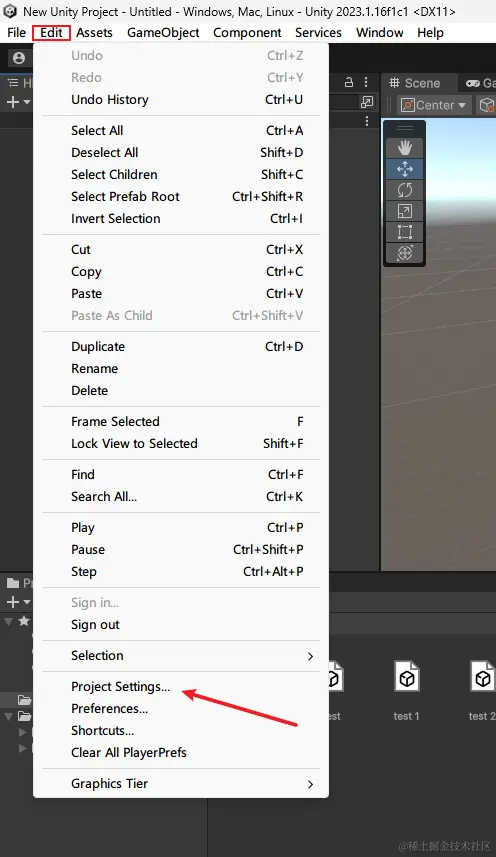
Task: Choose Invert Selection
Action: [x=181, y=219]
